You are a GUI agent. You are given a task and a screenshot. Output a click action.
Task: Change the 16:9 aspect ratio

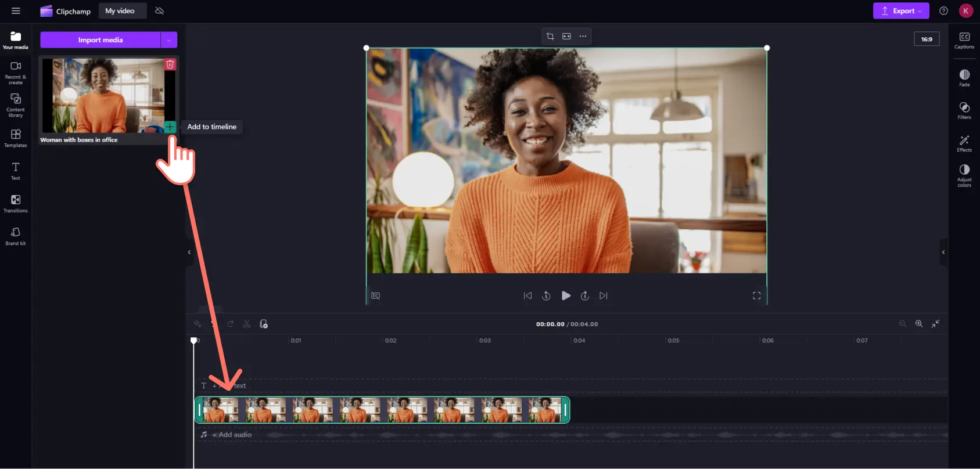(927, 39)
